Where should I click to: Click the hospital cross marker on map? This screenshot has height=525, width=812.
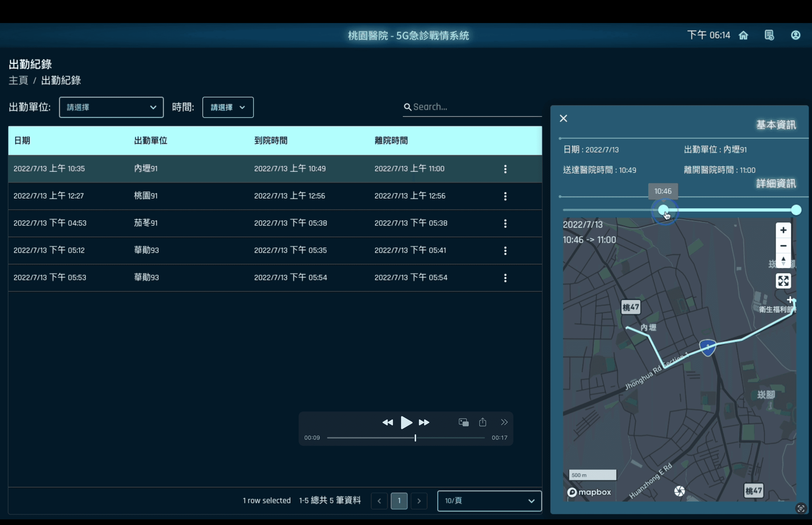(790, 300)
